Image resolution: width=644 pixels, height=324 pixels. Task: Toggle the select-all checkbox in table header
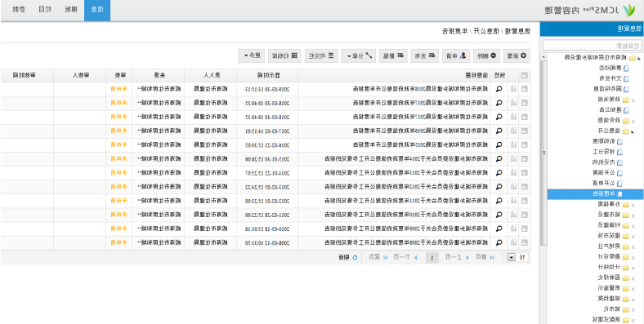[x=525, y=75]
